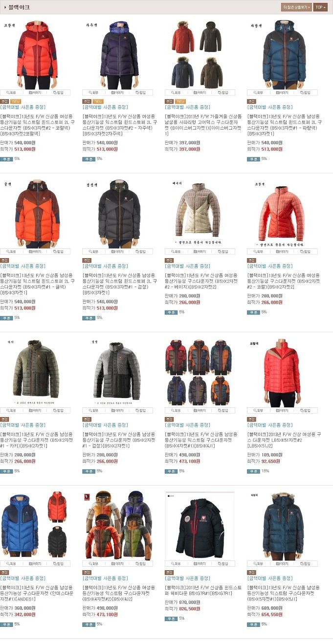
Task: Zoom the black Heavy Down windstopper jacket
Action: pyautogui.click(x=176, y=563)
